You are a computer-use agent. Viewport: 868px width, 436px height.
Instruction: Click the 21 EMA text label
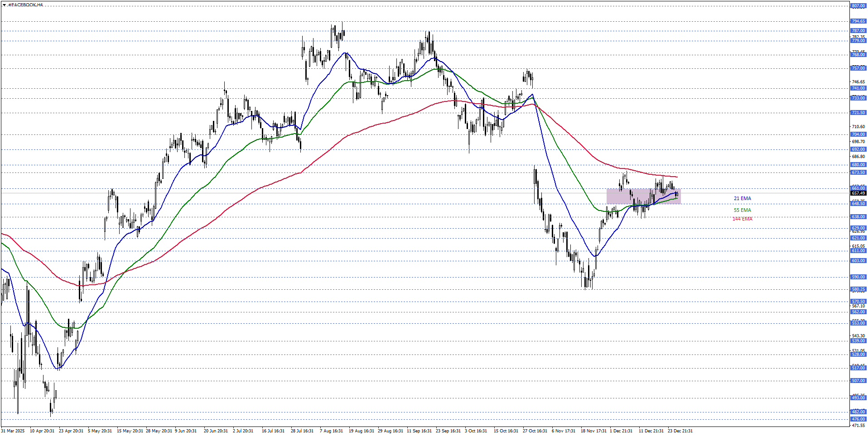pos(742,198)
